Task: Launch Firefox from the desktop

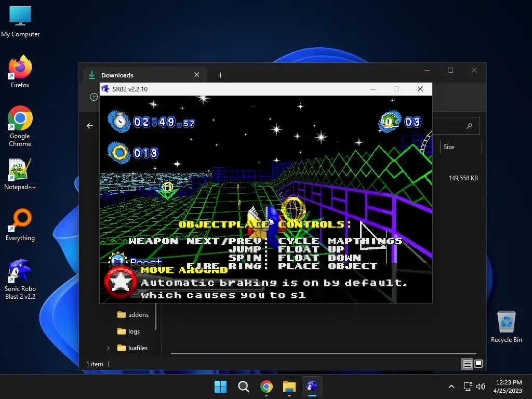Action: 20,72
